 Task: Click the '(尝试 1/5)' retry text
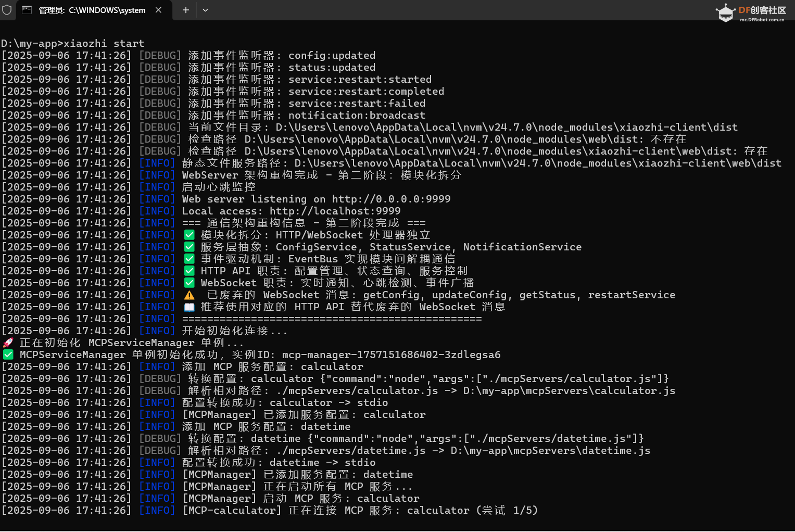[507, 510]
